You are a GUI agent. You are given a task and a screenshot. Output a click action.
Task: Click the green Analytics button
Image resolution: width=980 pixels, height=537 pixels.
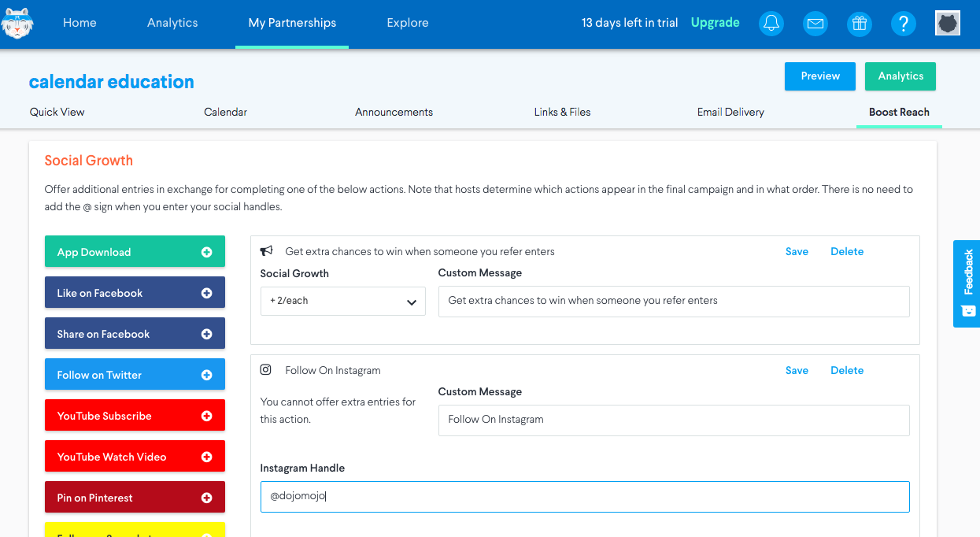pos(900,76)
